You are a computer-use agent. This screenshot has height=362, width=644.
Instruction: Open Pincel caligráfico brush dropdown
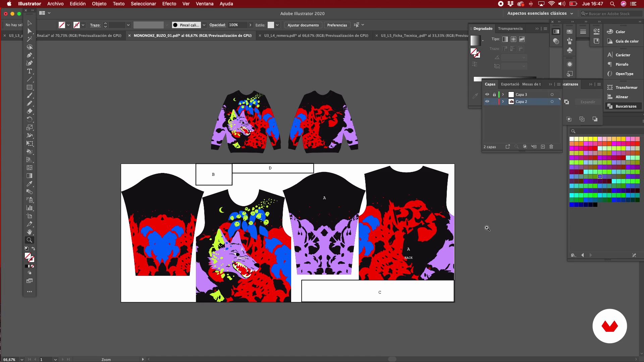click(204, 25)
